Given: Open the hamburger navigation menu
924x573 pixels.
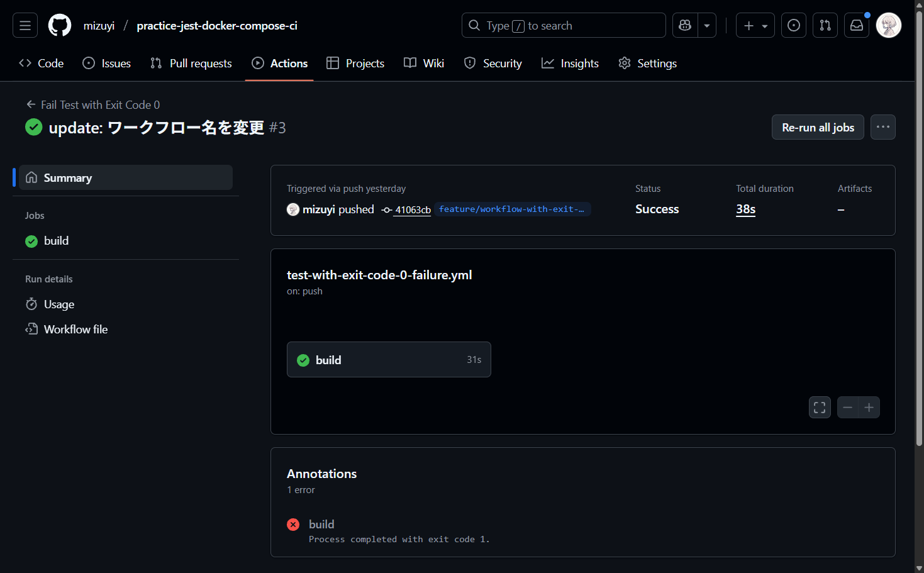Looking at the screenshot, I should click(x=25, y=26).
